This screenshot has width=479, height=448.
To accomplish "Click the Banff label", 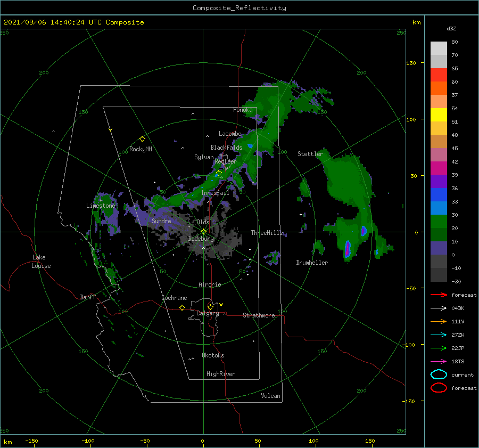I will click(x=88, y=297).
